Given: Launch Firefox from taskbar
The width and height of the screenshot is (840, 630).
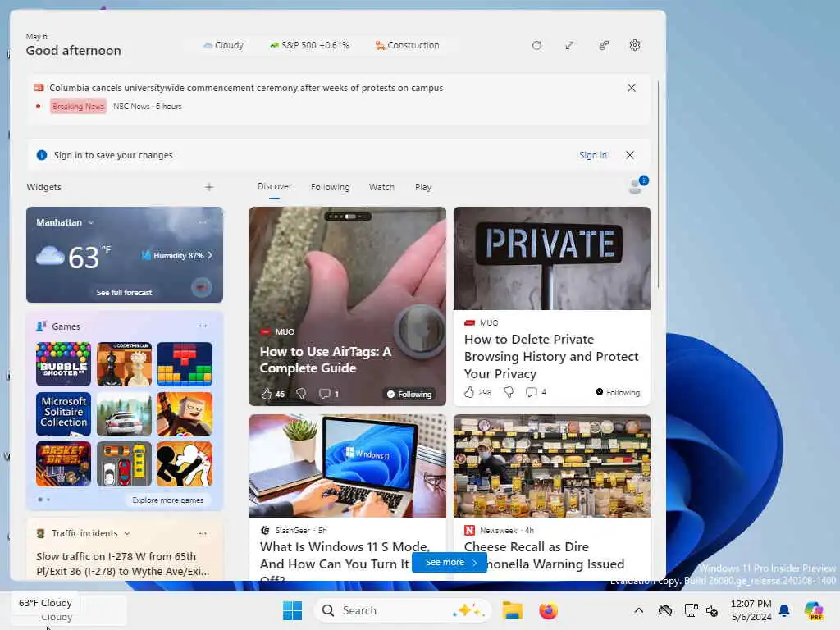Looking at the screenshot, I should coord(548,610).
